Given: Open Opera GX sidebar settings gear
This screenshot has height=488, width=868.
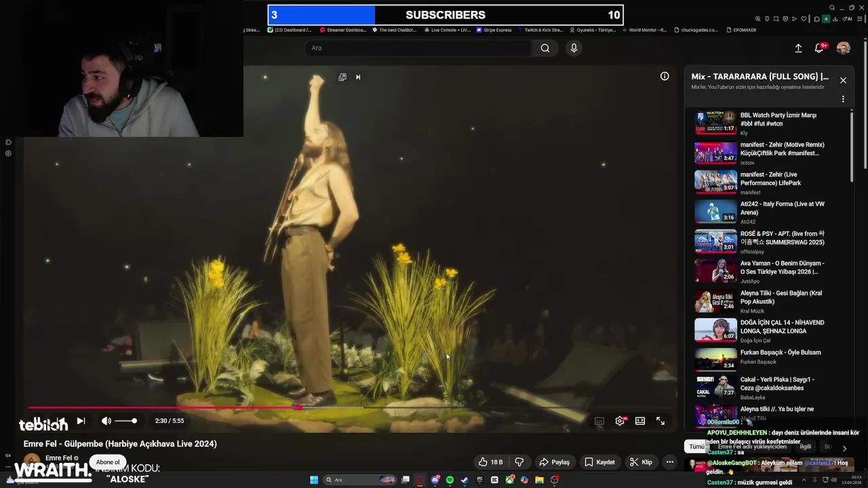Looking at the screenshot, I should point(8,153).
